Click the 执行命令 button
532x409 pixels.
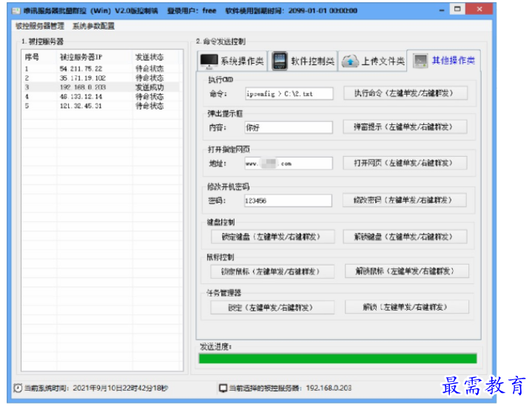coord(405,93)
